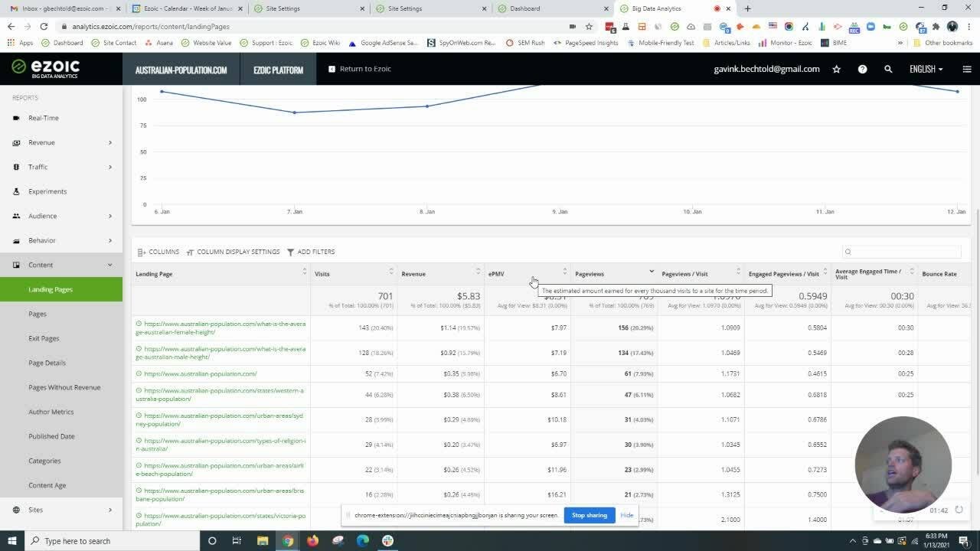980x551 pixels.
Task: Click the Columns icon above the table
Action: [x=142, y=252]
